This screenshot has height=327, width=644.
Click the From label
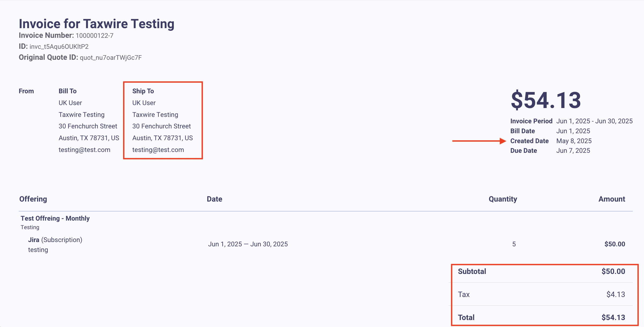point(26,91)
